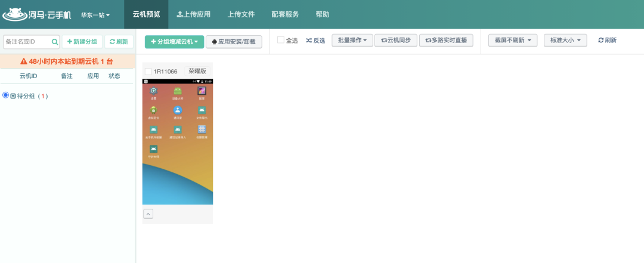Open the 设备大师 app icon

[178, 91]
